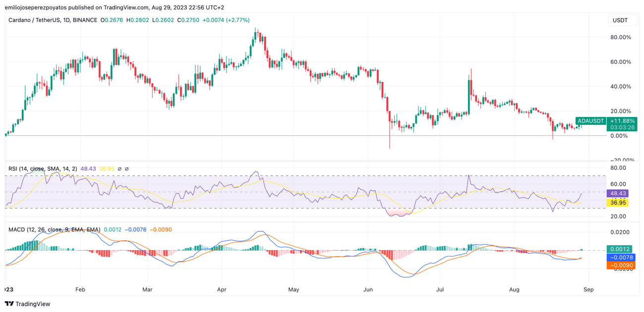The image size is (644, 312).
Task: Click the Apr label on time axis
Action: 222,289
